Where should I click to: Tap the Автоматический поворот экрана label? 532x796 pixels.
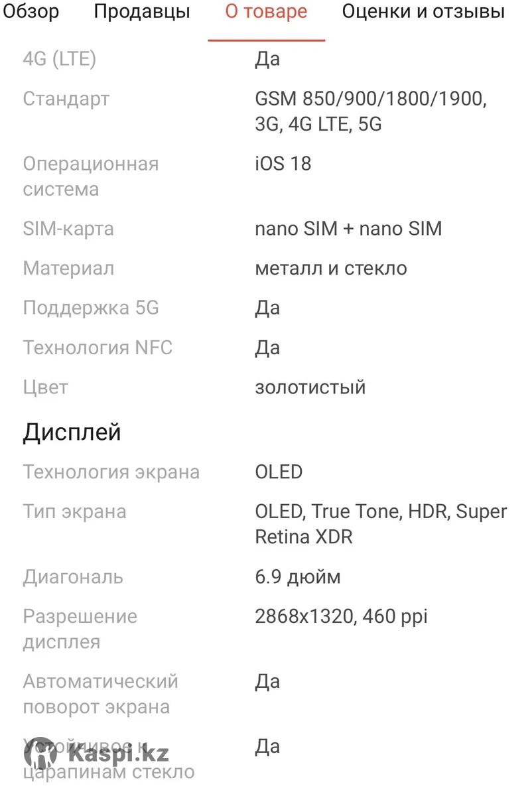pos(101,694)
